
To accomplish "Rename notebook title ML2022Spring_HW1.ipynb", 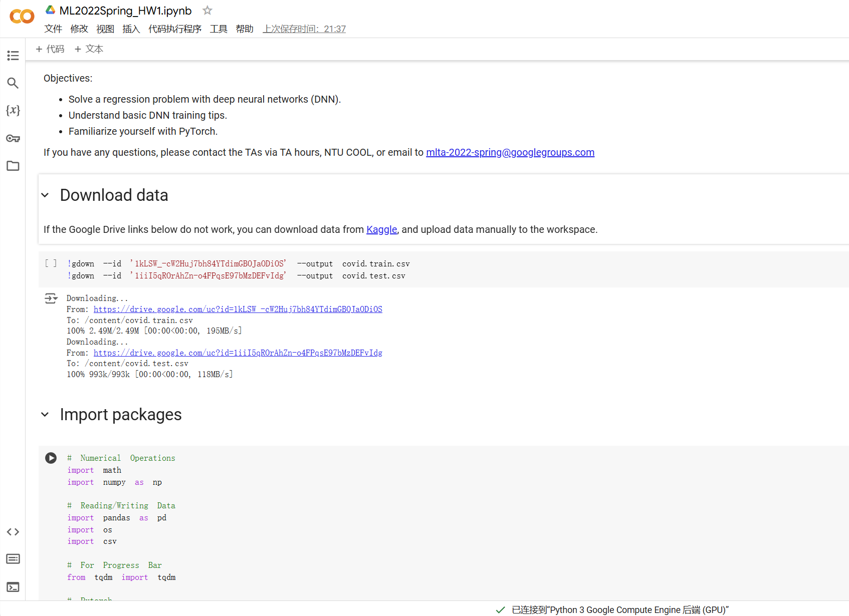I will (125, 11).
